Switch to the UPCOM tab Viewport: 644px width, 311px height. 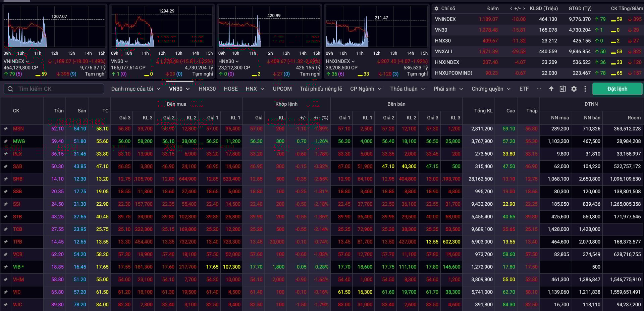click(x=282, y=89)
